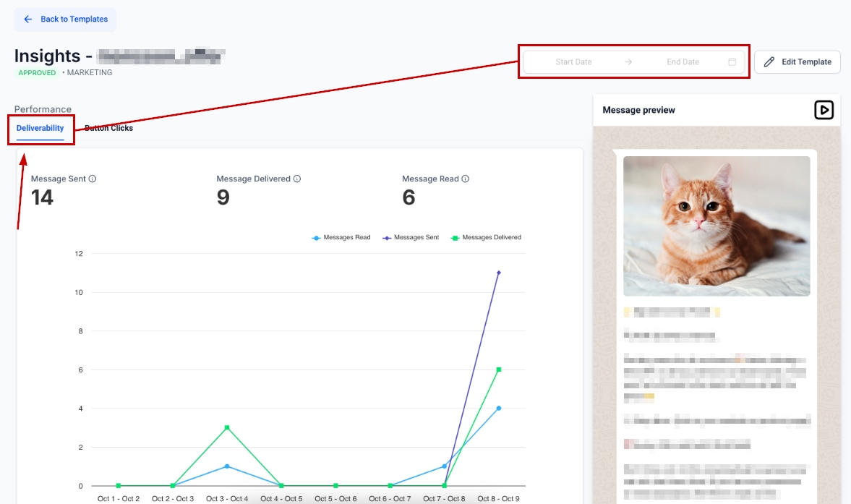851x504 pixels.
Task: Click Messages Delivered point at Oct 3 - Oct 4
Action: point(227,427)
